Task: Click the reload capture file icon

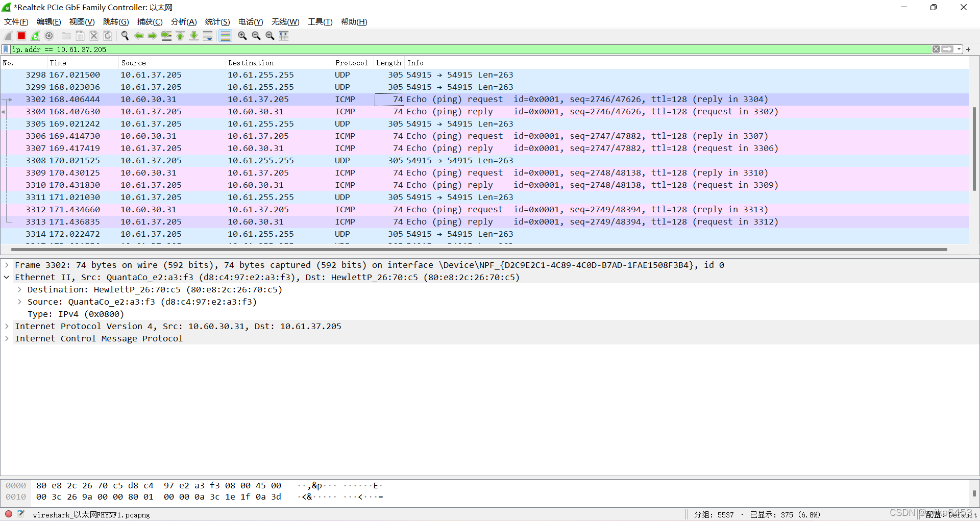Action: (108, 36)
